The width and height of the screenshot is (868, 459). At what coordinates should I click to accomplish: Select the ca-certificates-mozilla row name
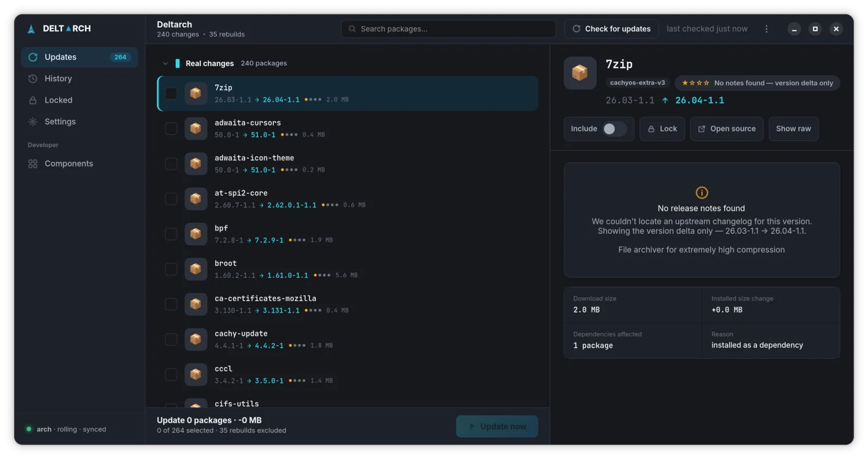(265, 298)
